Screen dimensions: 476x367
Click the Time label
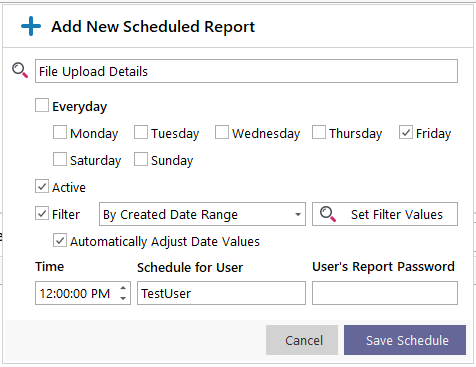(50, 267)
